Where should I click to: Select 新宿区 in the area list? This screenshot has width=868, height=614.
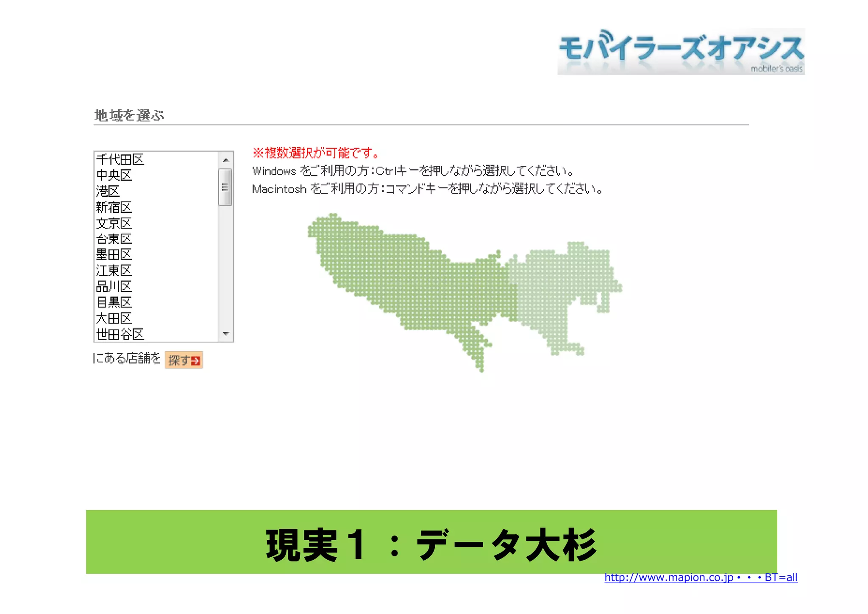click(x=156, y=207)
